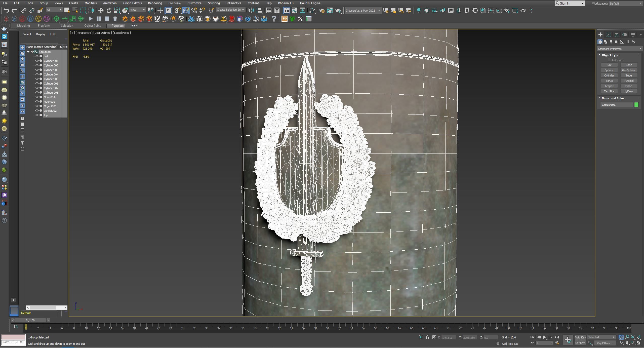Select the Move transform tool
The height and width of the screenshot is (348, 644).
tap(101, 10)
